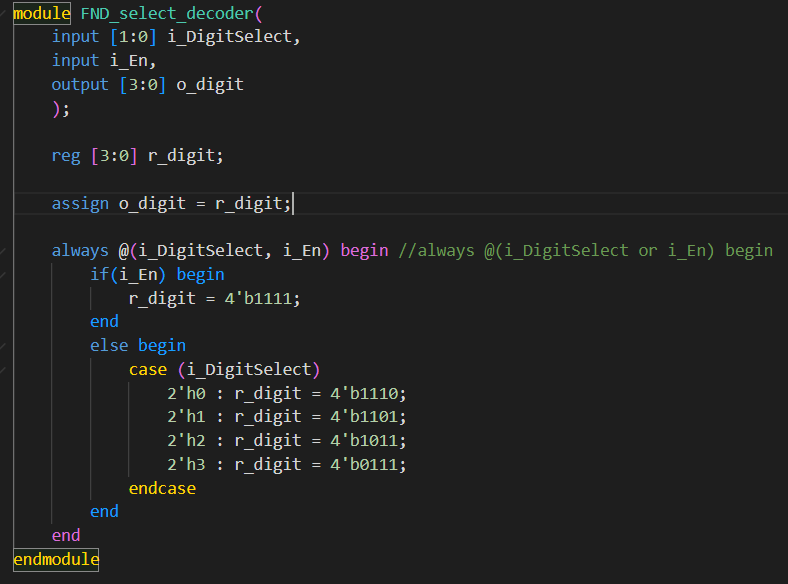Image resolution: width=788 pixels, height=584 pixels.
Task: Click the 'if(i_En)' condition
Action: click(128, 274)
